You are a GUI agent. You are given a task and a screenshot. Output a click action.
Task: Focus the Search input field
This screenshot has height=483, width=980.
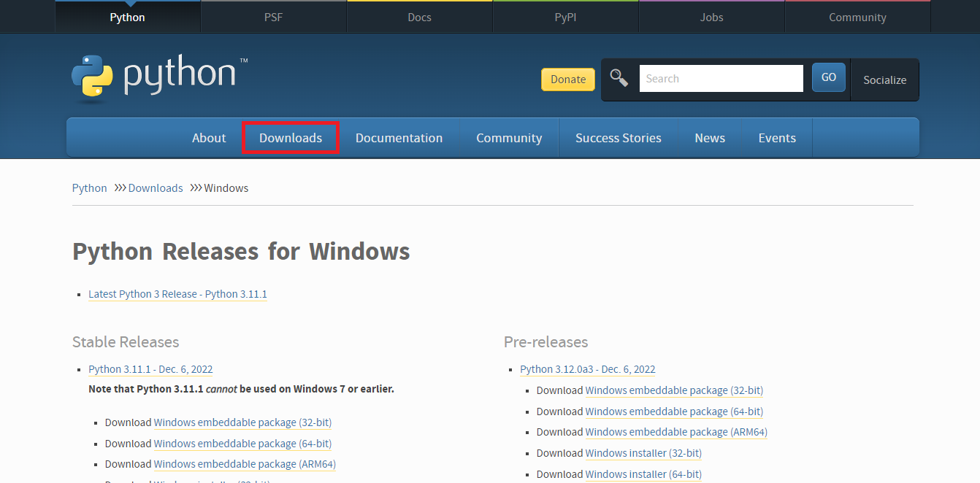point(721,78)
